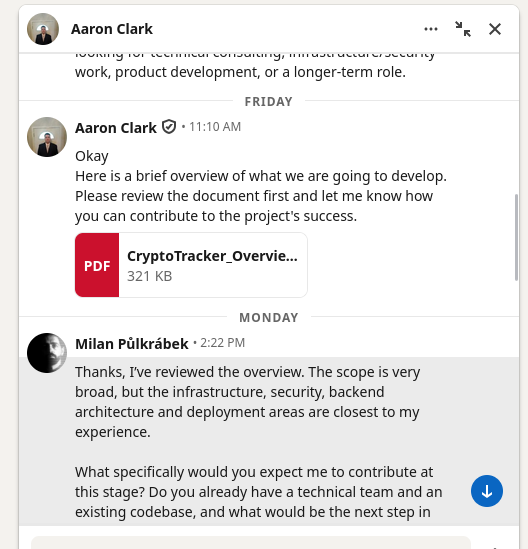Screen dimensions: 528x549
Task: Focus the message compose box at the bottom
Action: coord(251,543)
